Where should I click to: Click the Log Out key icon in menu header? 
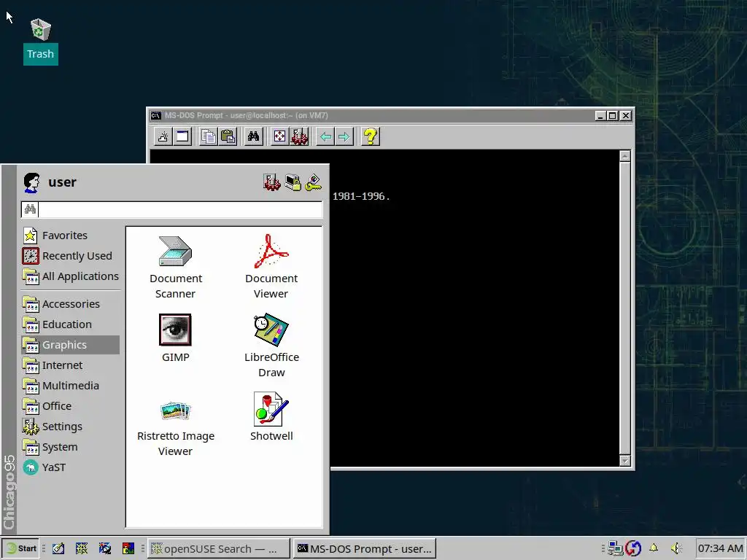(314, 182)
